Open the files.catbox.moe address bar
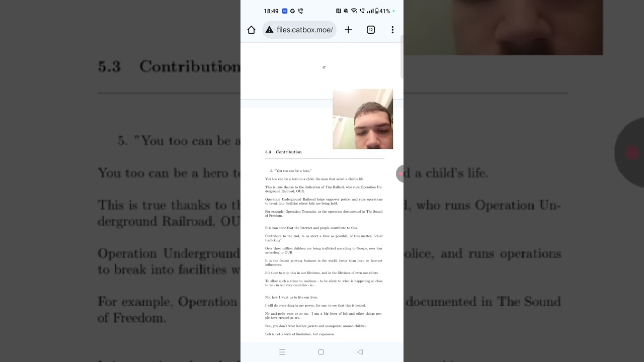 tap(299, 30)
